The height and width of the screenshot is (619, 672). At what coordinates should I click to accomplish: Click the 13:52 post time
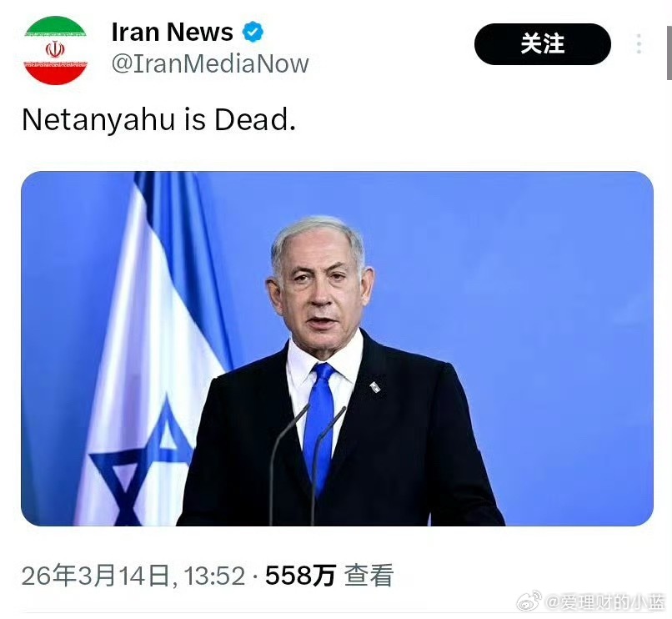coord(214,576)
